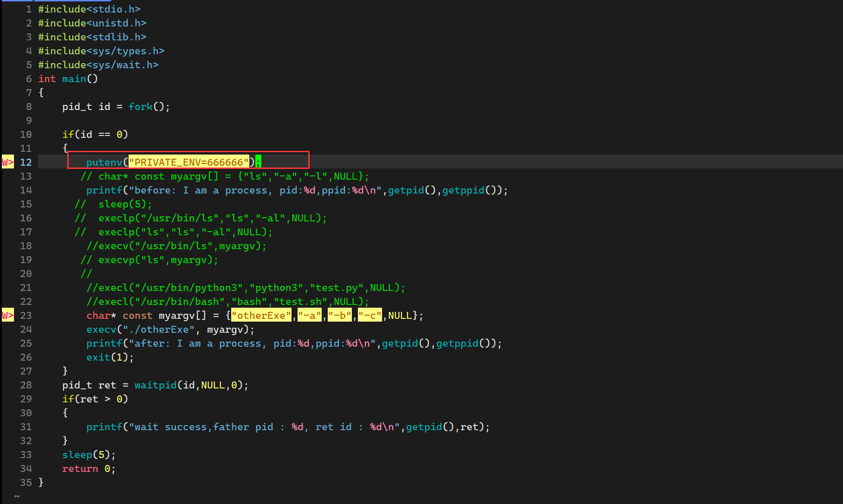Image resolution: width=843 pixels, height=504 pixels.
Task: Click the 'wait success,father pid' string
Action: tap(264, 426)
